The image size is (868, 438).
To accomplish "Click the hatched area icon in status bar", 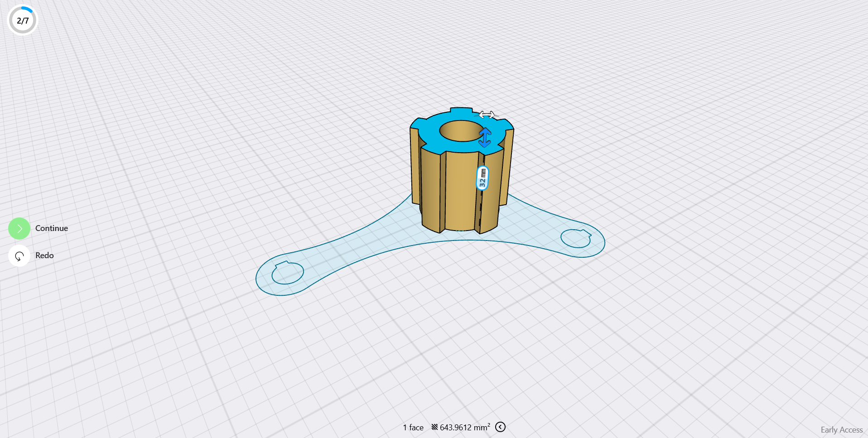I will click(434, 427).
